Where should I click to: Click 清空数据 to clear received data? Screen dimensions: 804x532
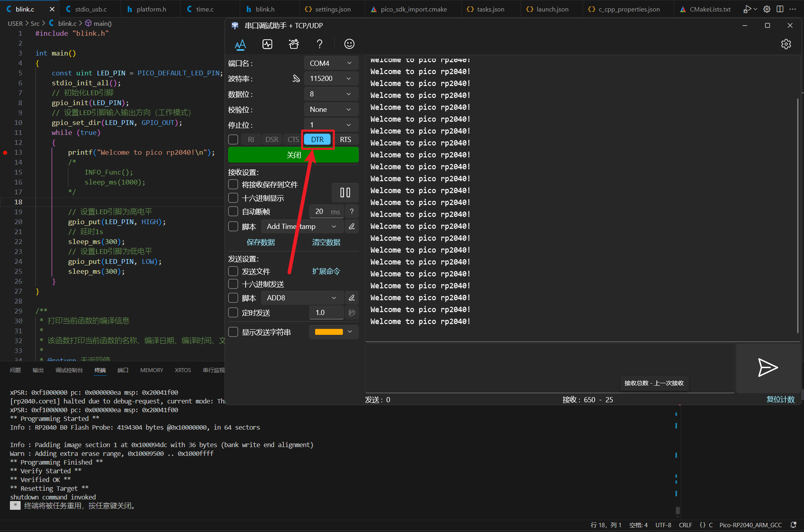coord(326,242)
